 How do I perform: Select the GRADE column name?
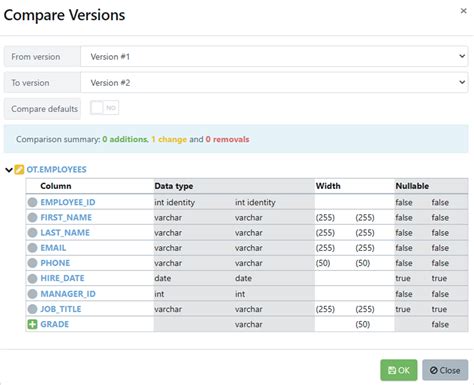point(55,324)
